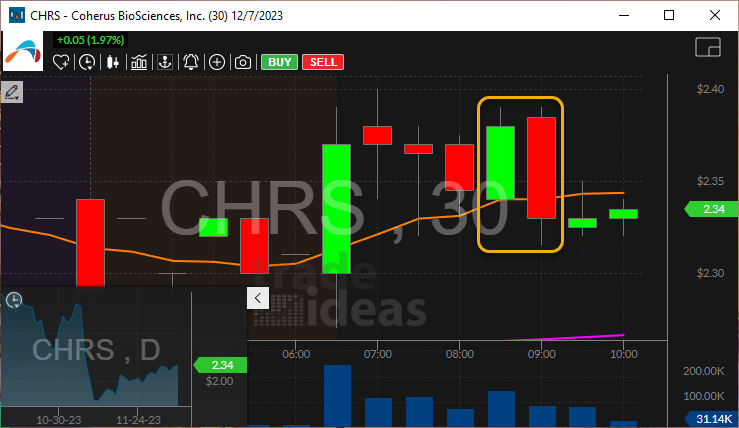Click the 10:00 time axis label
This screenshot has width=739, height=428.
point(624,354)
